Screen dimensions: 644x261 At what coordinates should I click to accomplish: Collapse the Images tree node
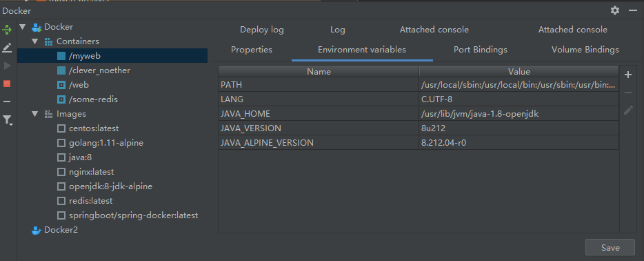coord(35,114)
